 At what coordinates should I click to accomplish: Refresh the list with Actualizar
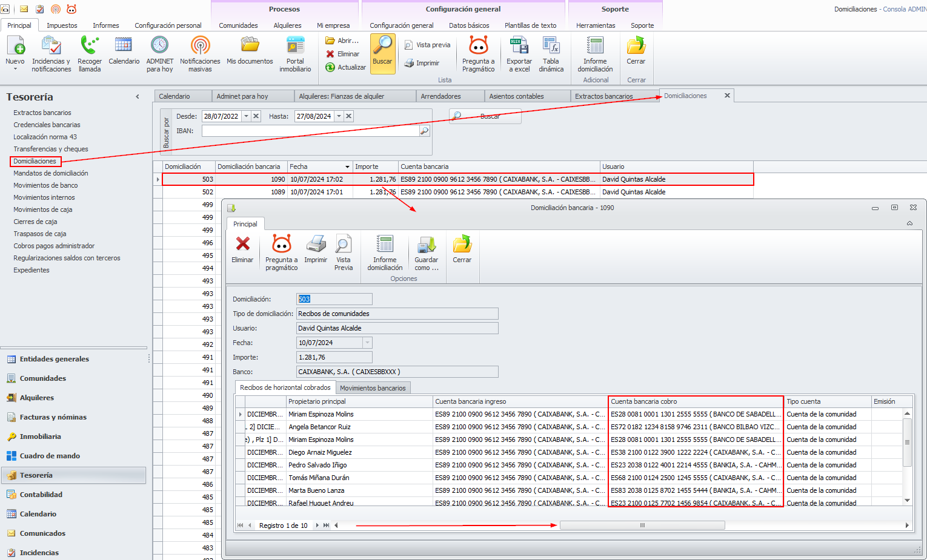(x=345, y=67)
